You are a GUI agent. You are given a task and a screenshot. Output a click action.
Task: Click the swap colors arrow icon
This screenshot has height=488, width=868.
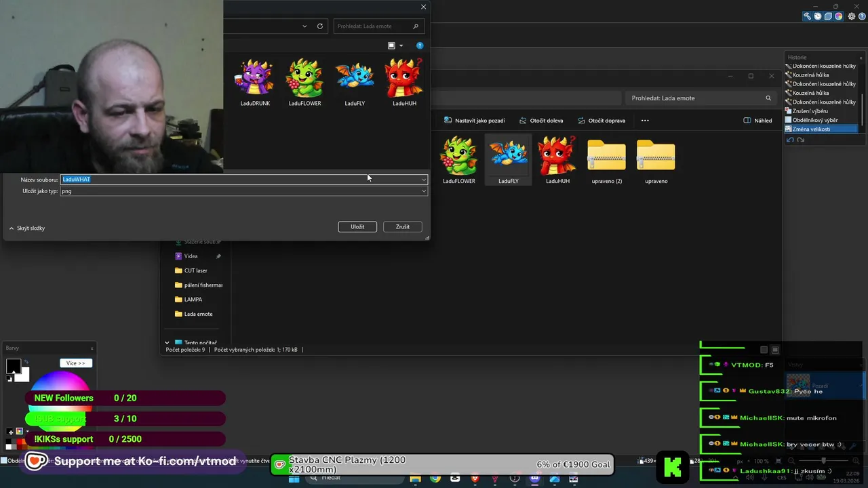26,363
